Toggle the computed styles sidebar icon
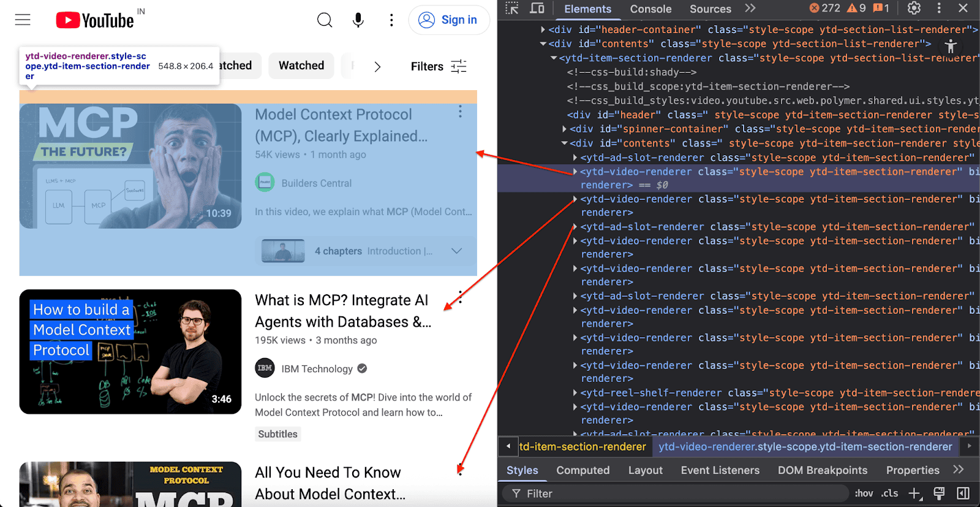Screen dimensions: 980x507 click(963, 494)
